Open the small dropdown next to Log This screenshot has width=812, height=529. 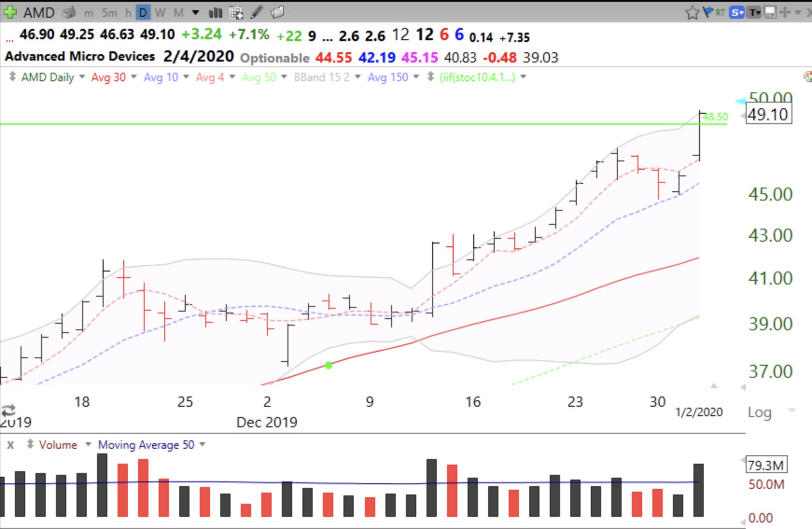(791, 410)
